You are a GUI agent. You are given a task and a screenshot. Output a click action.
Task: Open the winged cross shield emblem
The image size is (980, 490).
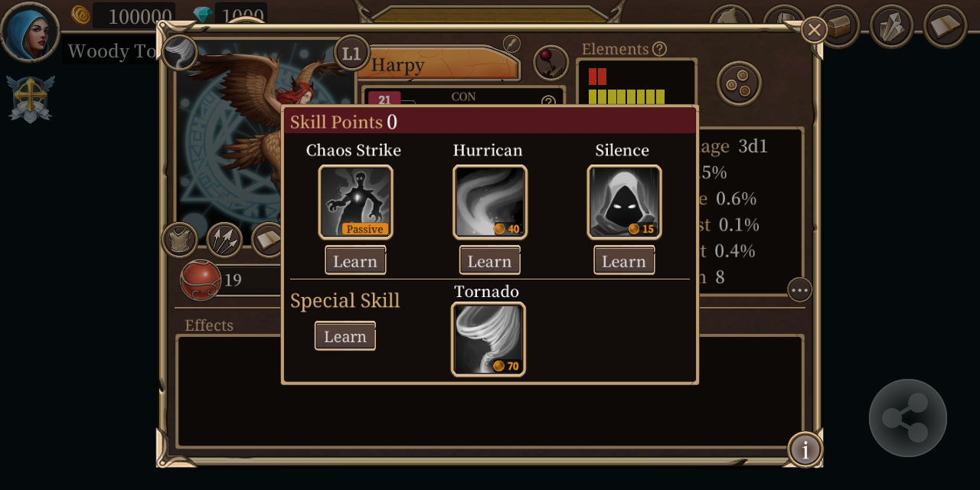[31, 99]
